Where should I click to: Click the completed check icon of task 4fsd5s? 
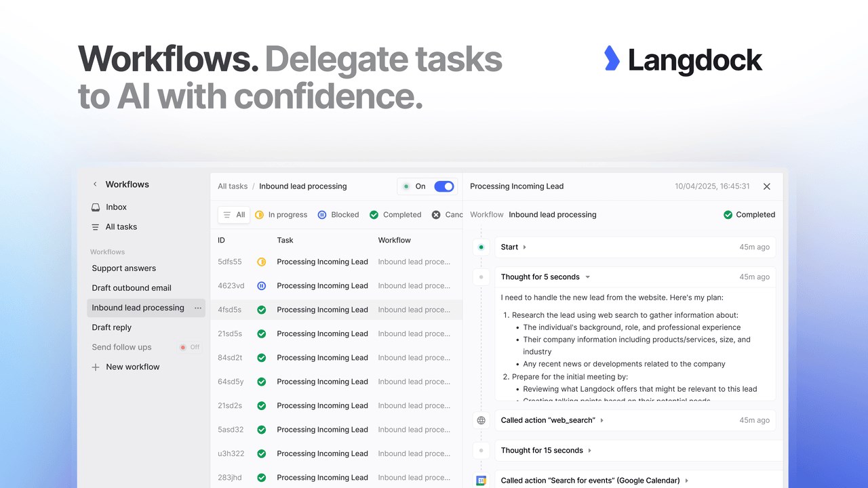[x=262, y=310]
